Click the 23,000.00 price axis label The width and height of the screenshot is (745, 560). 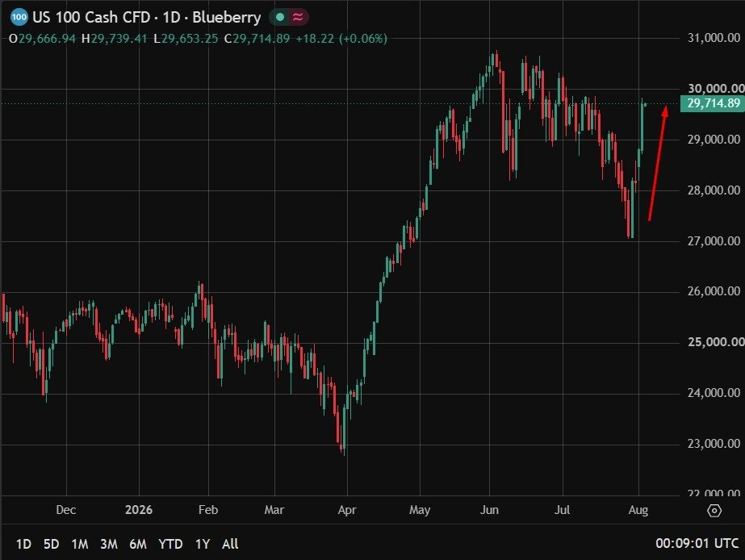(x=714, y=444)
